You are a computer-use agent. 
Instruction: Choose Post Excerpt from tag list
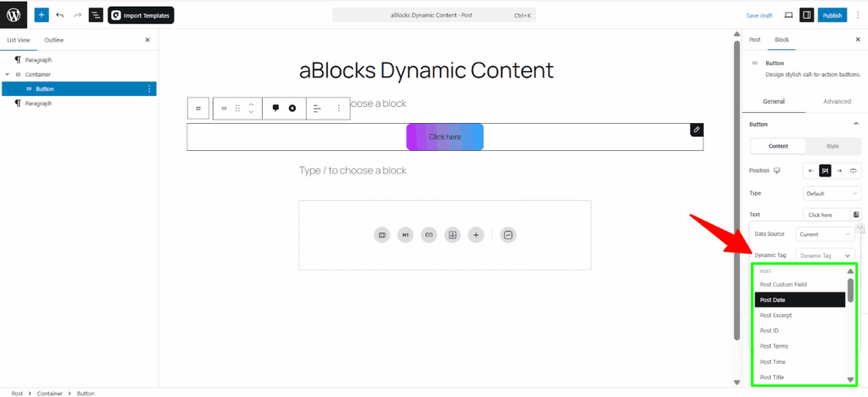(800, 315)
